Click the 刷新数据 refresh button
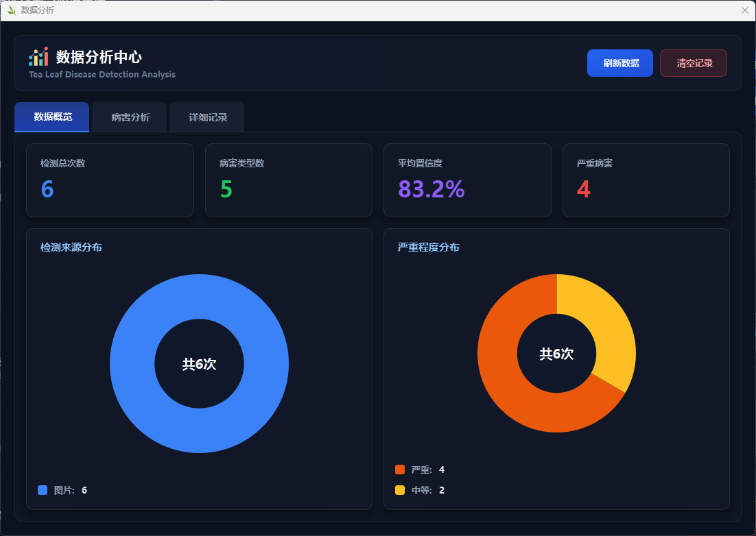The height and width of the screenshot is (536, 756). (619, 63)
